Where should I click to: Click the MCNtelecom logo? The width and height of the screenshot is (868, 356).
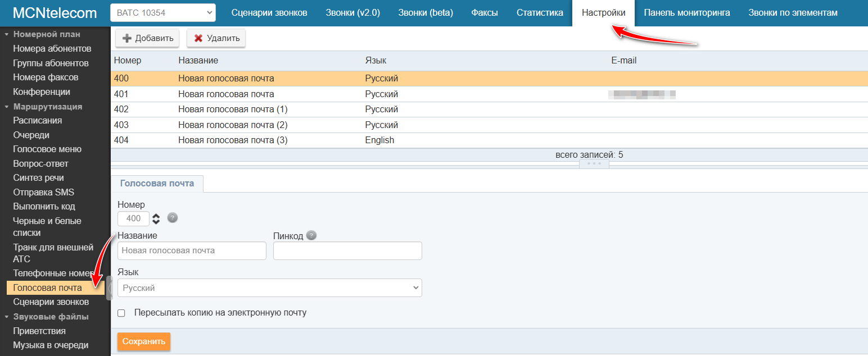[x=55, y=12]
